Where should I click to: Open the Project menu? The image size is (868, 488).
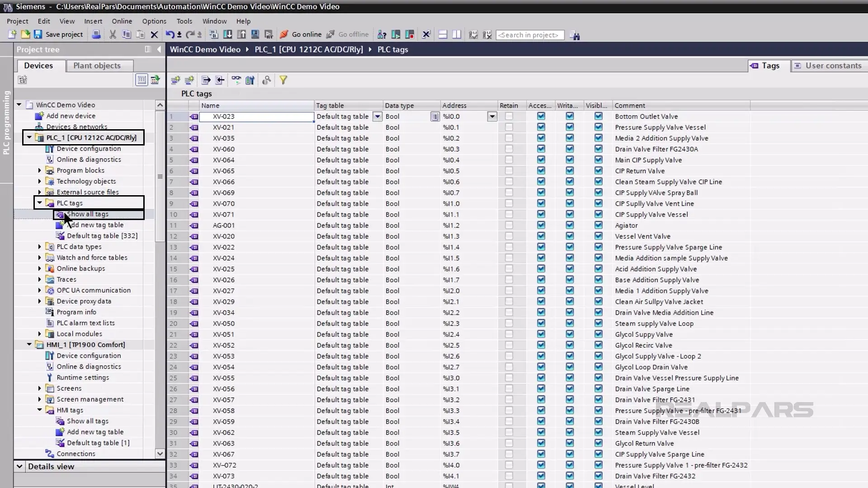[x=17, y=21]
